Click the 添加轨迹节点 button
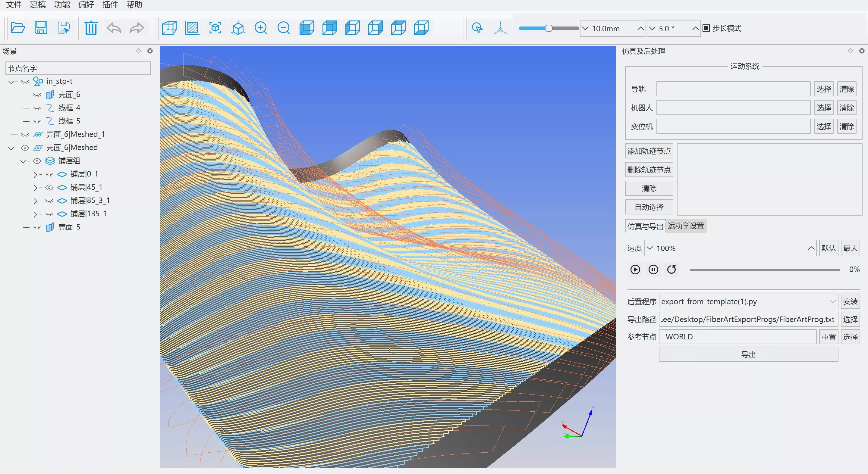Viewport: 868px width, 474px height. [649, 151]
